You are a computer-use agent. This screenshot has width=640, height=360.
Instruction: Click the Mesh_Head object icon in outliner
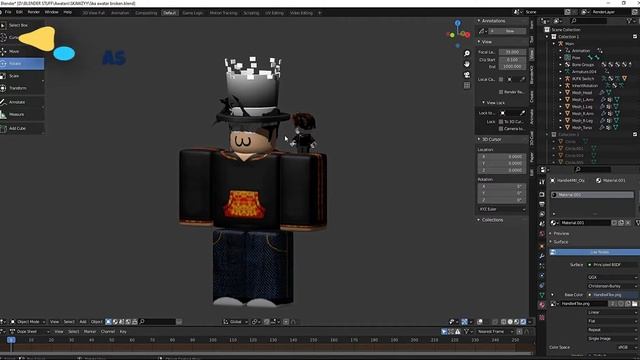tap(567, 93)
